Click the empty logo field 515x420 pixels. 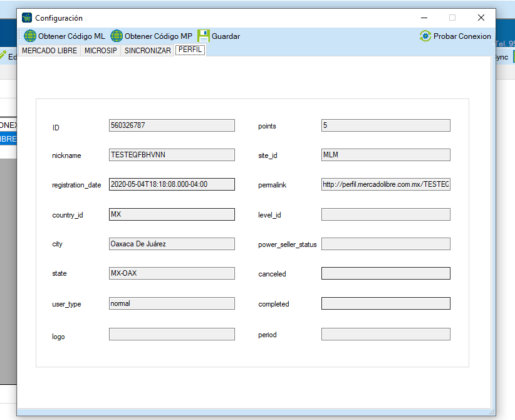point(172,334)
